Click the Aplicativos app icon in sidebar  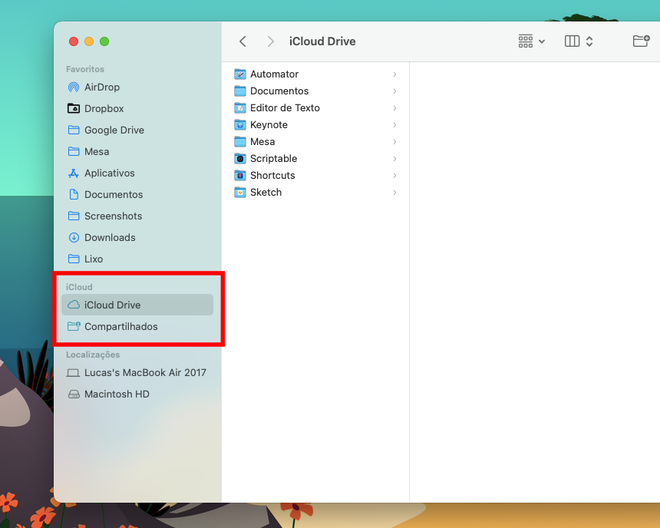74,173
